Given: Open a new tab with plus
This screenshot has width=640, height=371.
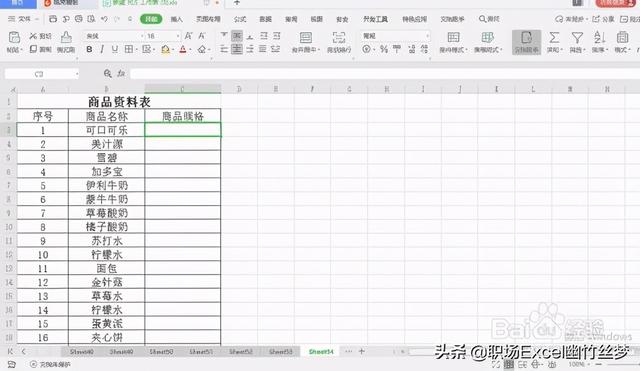Looking at the screenshot, I should click(x=237, y=2).
